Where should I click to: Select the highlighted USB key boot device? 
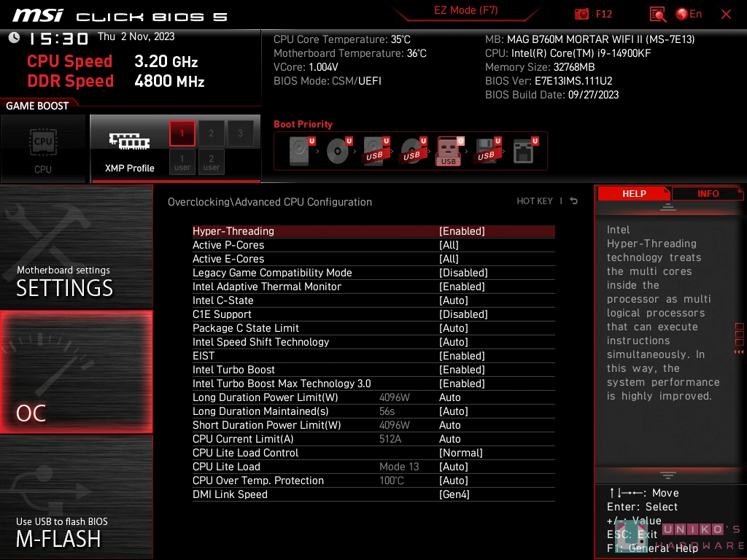click(x=449, y=152)
